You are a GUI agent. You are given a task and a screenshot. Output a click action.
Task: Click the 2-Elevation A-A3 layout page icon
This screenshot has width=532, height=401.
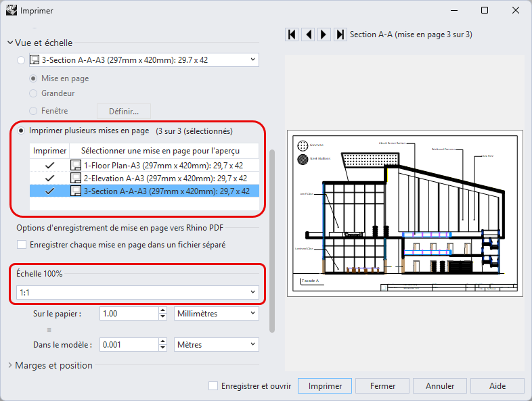[x=76, y=178]
